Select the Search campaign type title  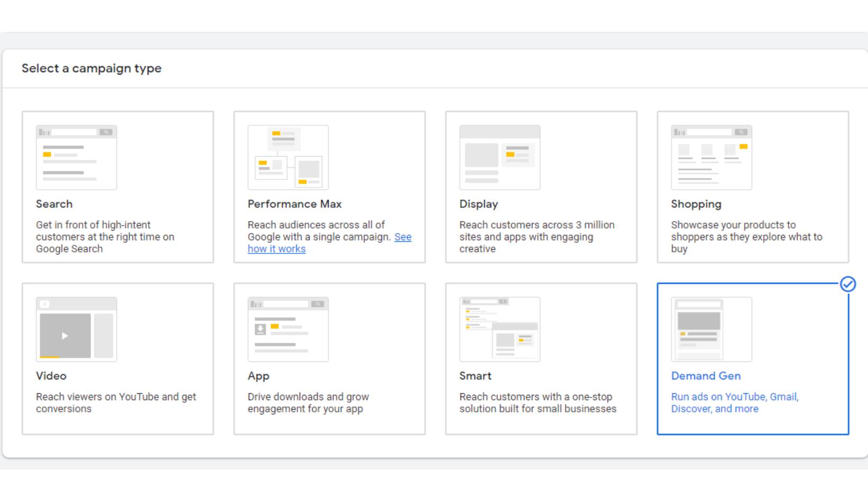(54, 204)
